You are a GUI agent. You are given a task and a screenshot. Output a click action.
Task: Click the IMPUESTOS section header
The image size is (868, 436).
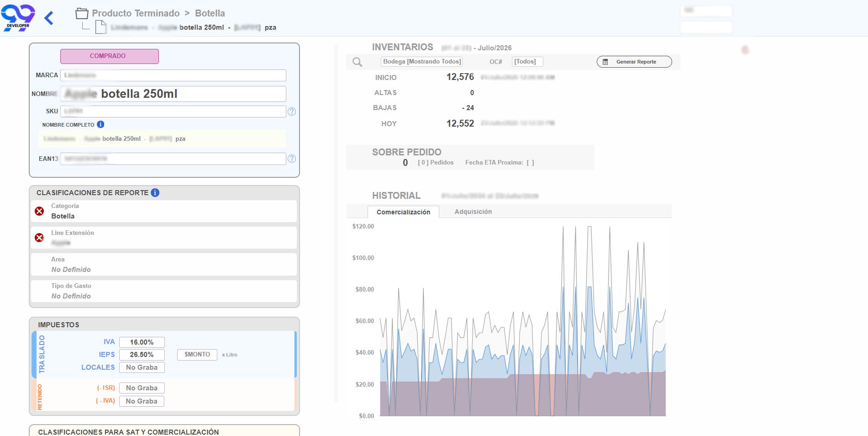pyautogui.click(x=58, y=325)
